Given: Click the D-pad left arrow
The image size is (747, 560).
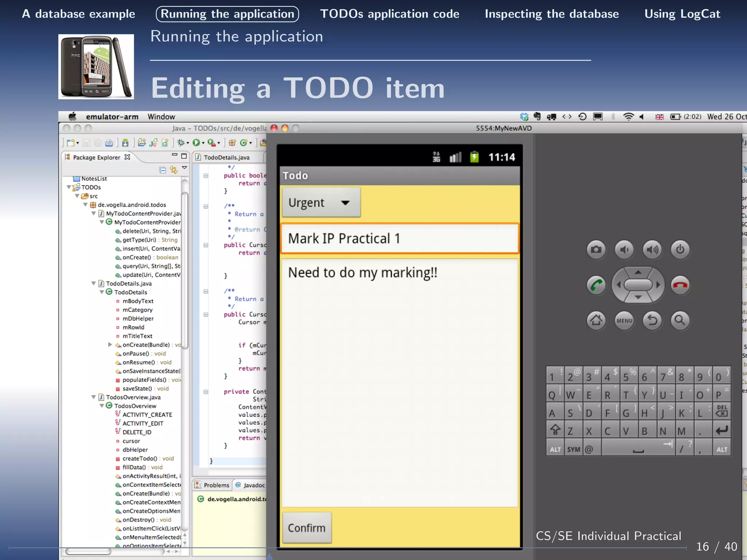Looking at the screenshot, I should pos(618,285).
